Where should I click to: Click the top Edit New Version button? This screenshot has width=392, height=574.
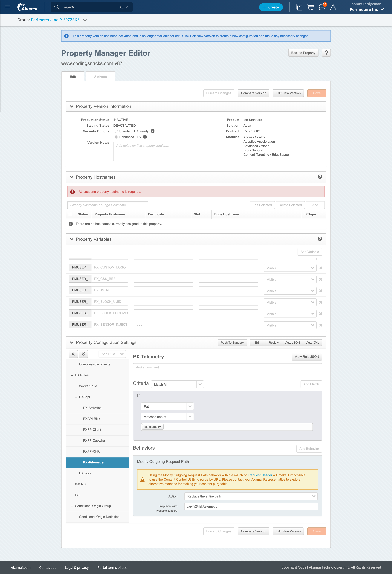click(x=288, y=93)
